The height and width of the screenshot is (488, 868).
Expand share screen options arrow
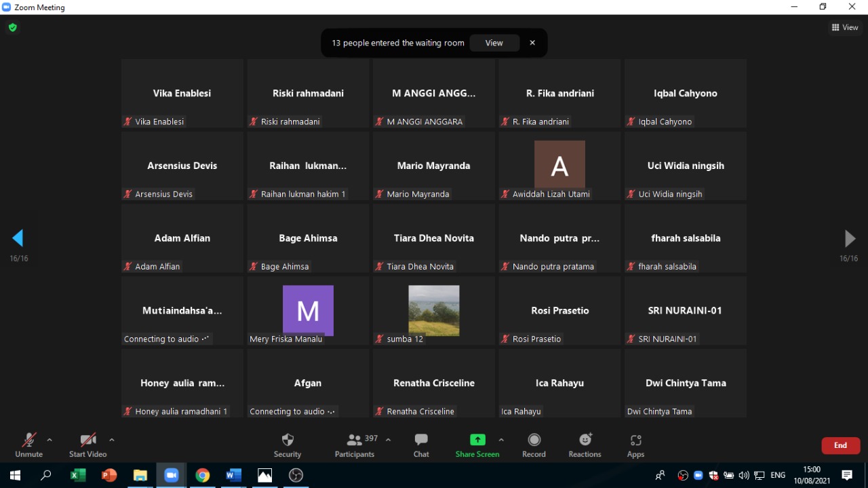501,440
